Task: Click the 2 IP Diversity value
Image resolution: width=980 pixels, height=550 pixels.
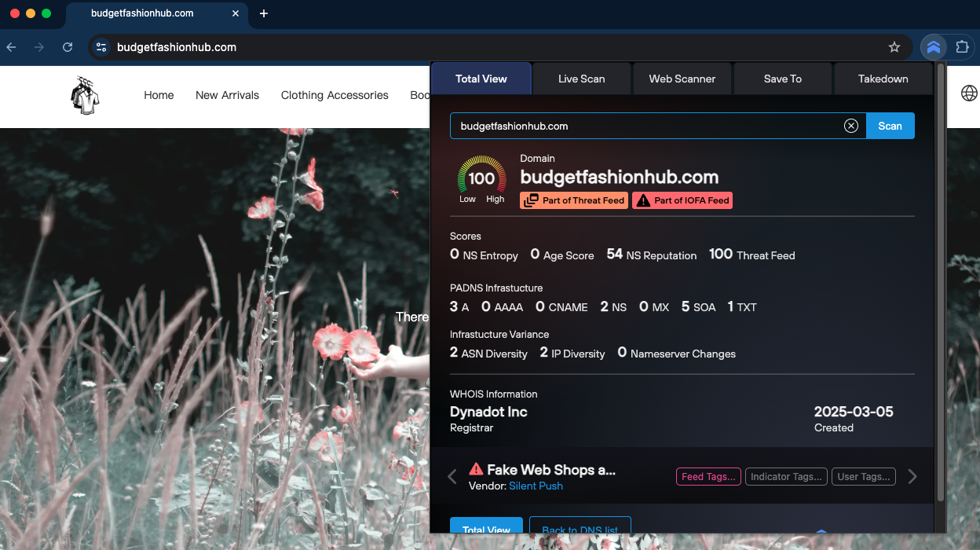Action: (x=572, y=353)
